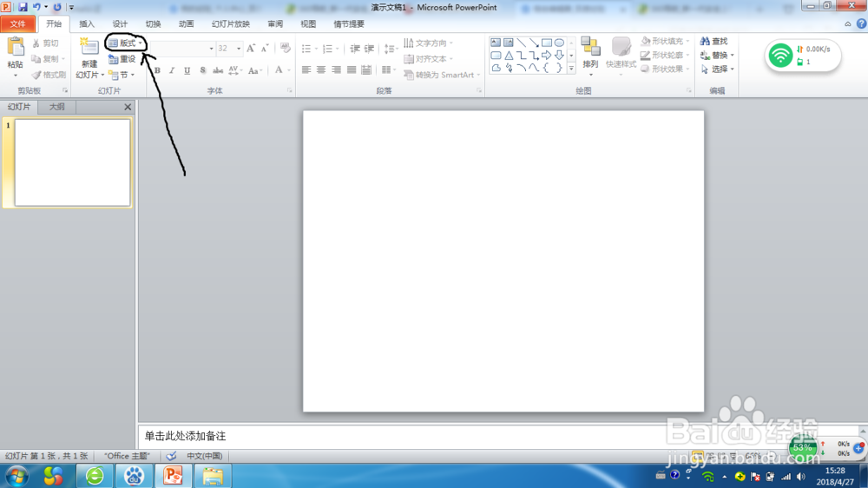Open the 替换 (Replace) dropdown arrow
This screenshot has height=488, width=868.
click(x=732, y=56)
